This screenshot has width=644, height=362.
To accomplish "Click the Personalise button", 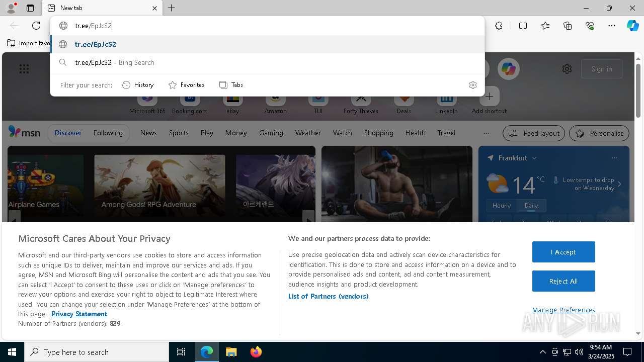I will tap(599, 133).
